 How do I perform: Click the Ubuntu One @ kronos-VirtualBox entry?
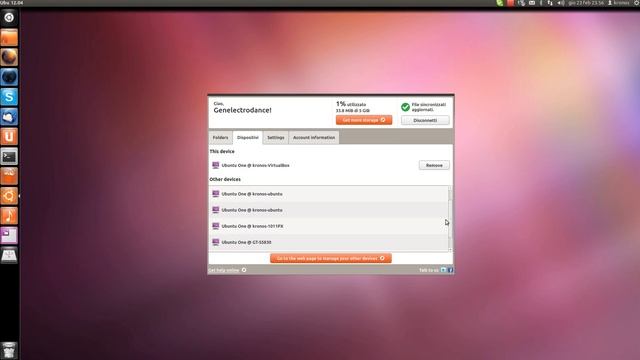pyautogui.click(x=256, y=165)
